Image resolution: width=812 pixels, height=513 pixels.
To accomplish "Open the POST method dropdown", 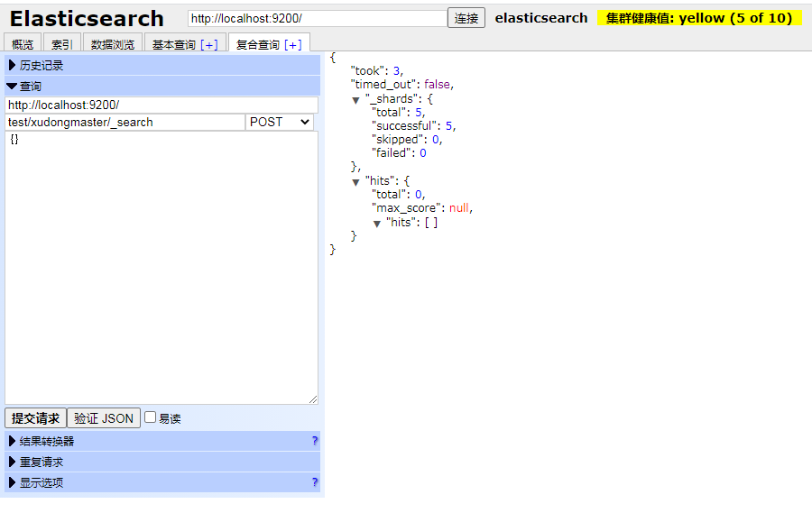I will [280, 123].
